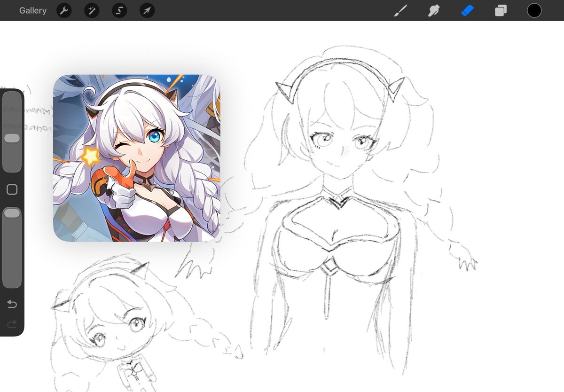Viewport: 564px width, 392px height.
Task: Select the Smudge finger tool
Action: (433, 10)
